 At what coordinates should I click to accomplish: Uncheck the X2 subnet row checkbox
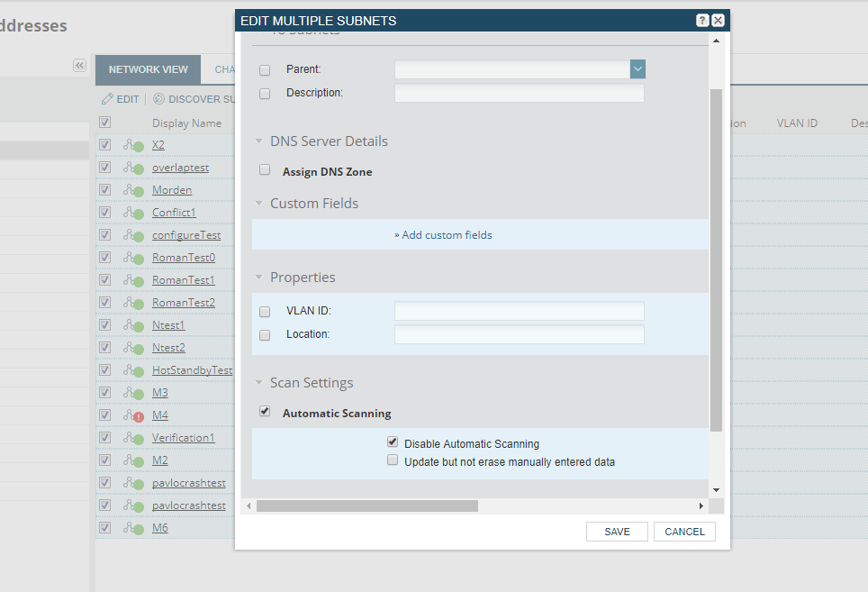[x=104, y=144]
